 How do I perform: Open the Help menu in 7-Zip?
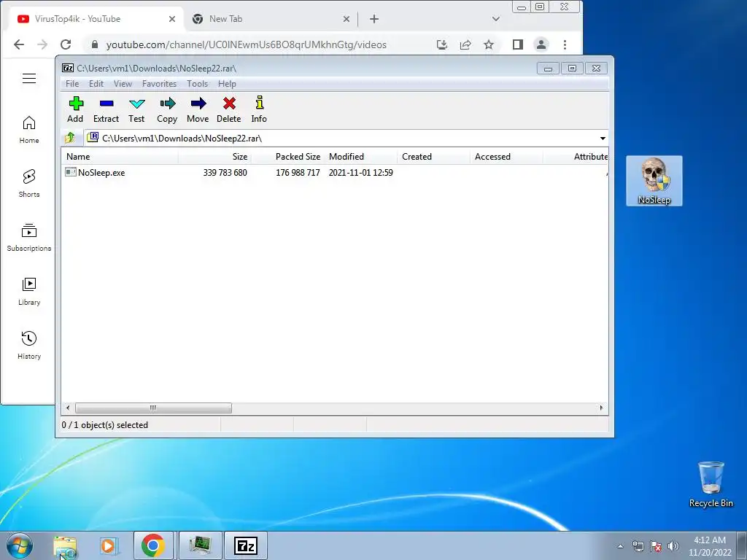tap(228, 84)
